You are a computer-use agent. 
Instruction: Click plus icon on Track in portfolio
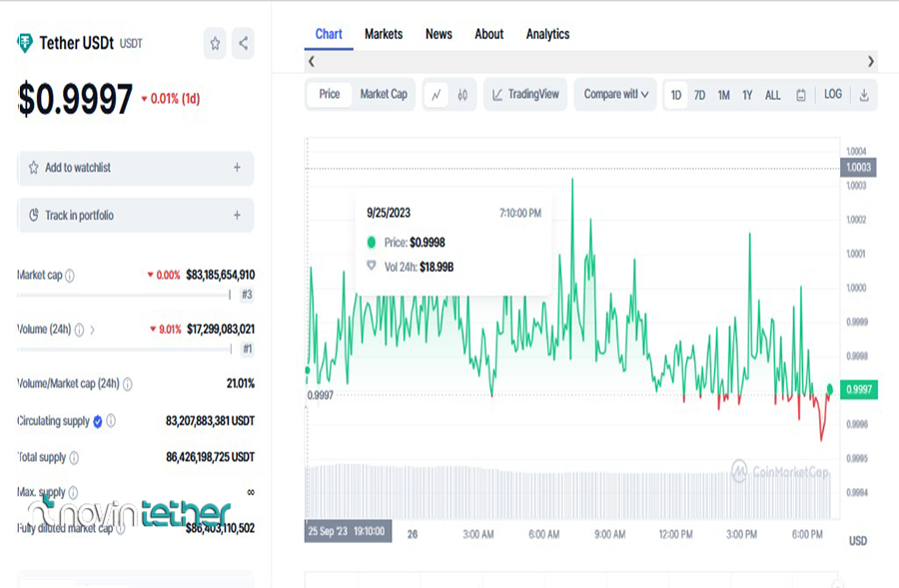[x=237, y=215]
